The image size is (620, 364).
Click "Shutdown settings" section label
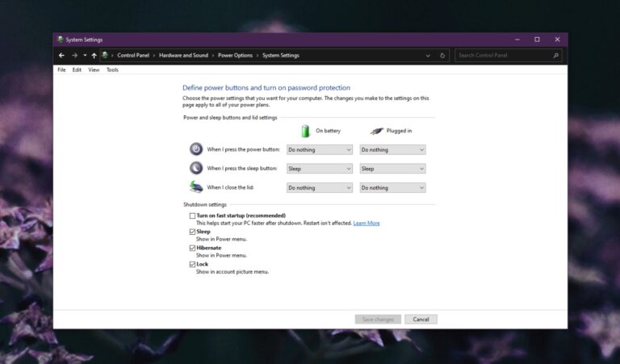pyautogui.click(x=205, y=205)
